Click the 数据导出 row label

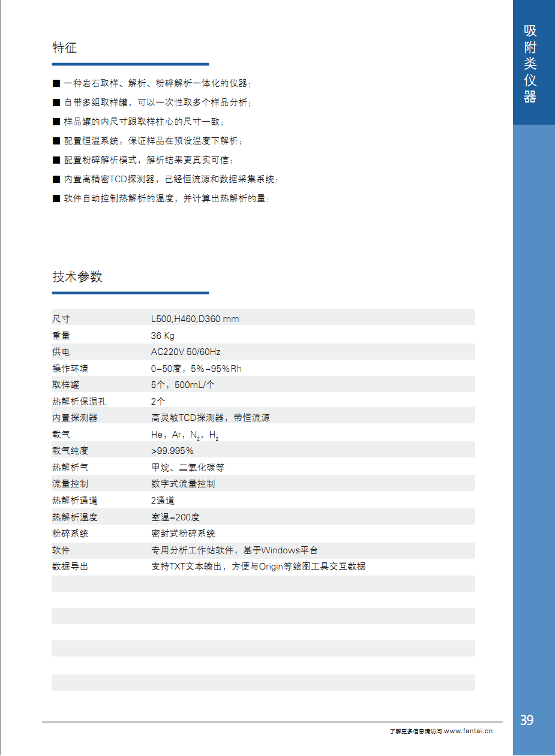click(x=70, y=566)
